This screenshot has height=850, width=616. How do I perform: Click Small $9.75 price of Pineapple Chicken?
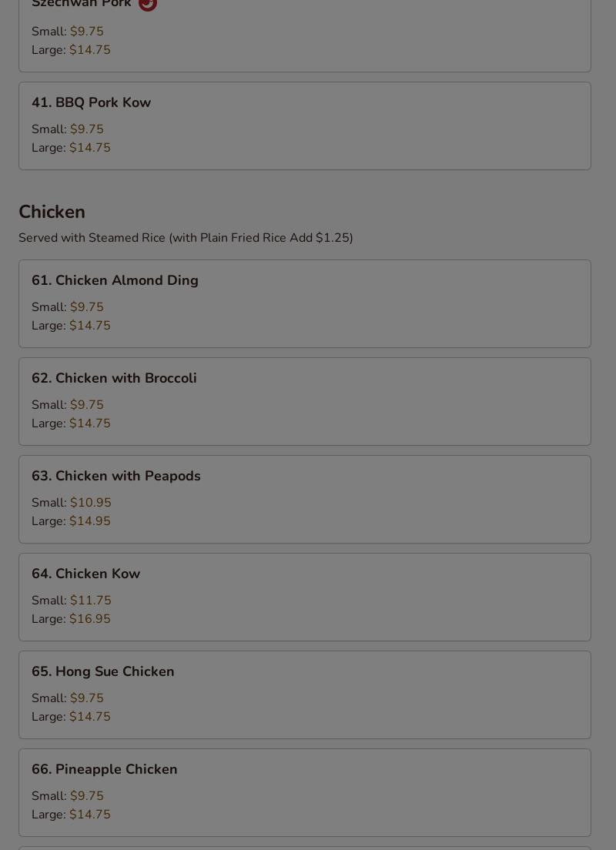point(68,796)
